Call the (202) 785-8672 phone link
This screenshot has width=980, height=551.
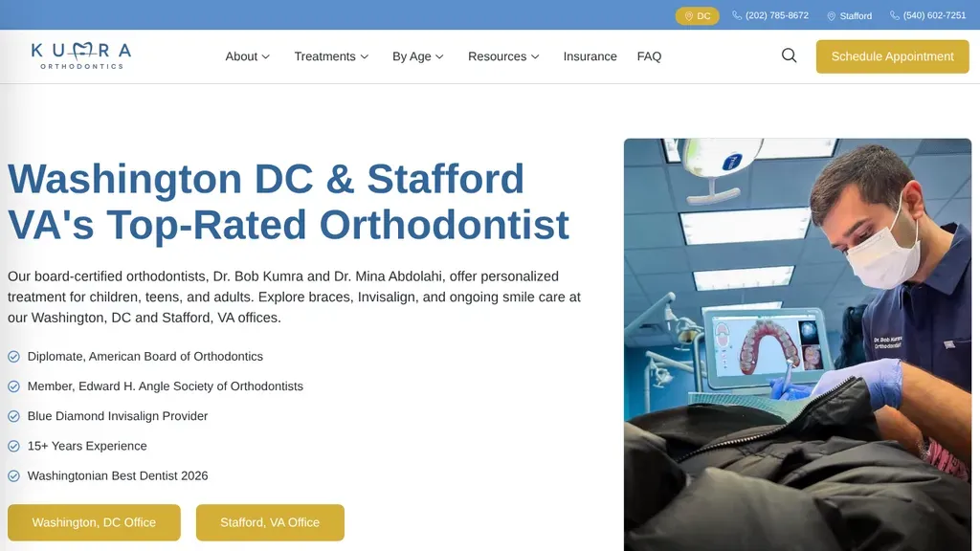click(x=770, y=15)
